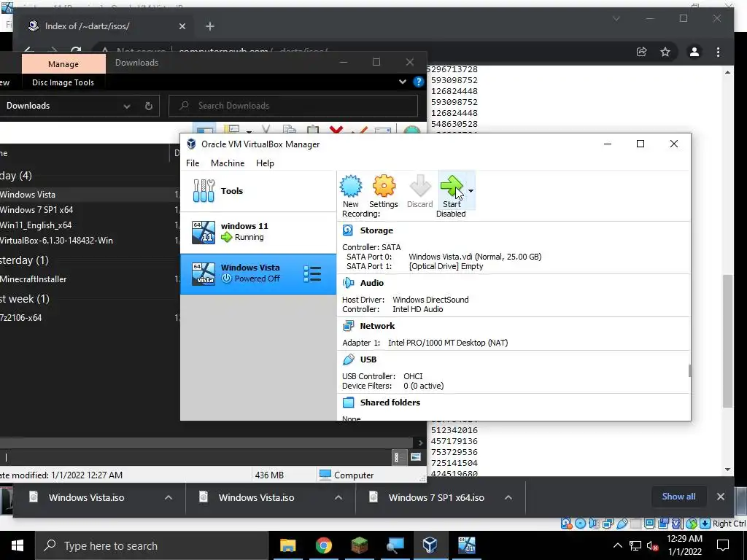
Task: Click the Audio speaker icon
Action: click(x=348, y=283)
